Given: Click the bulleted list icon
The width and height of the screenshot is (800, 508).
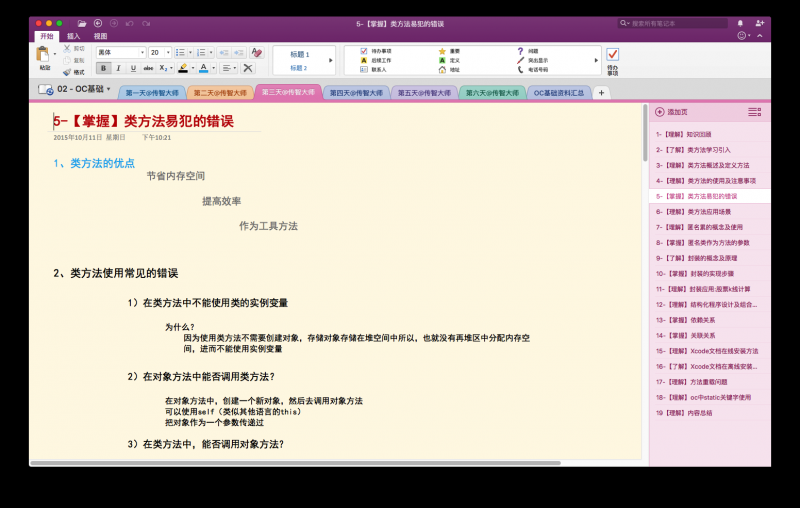Looking at the screenshot, I should [180, 52].
